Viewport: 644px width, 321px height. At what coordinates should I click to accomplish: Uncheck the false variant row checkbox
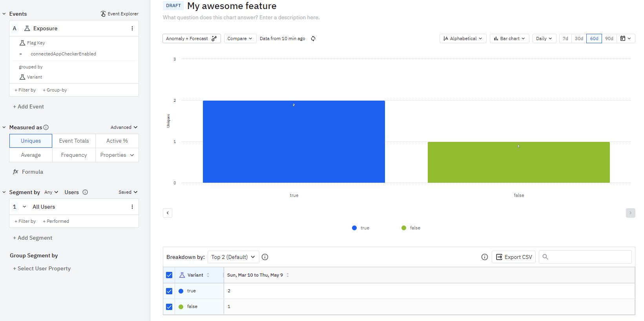(x=169, y=307)
